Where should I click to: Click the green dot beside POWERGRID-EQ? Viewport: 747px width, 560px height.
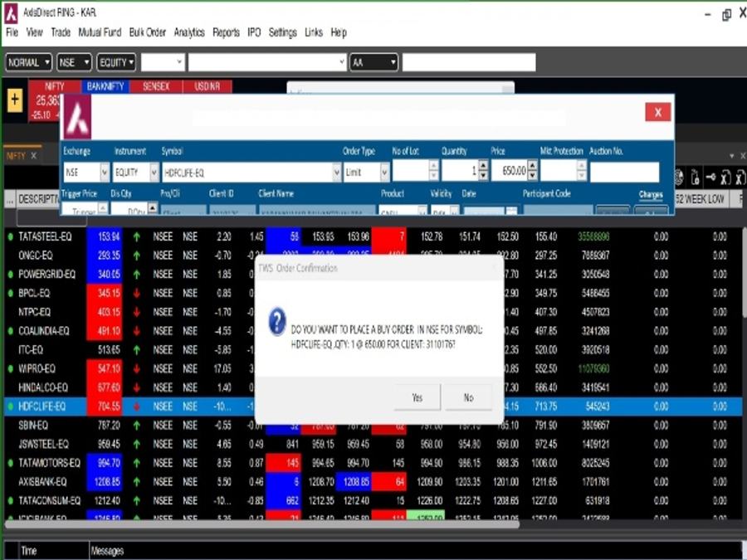click(10, 275)
